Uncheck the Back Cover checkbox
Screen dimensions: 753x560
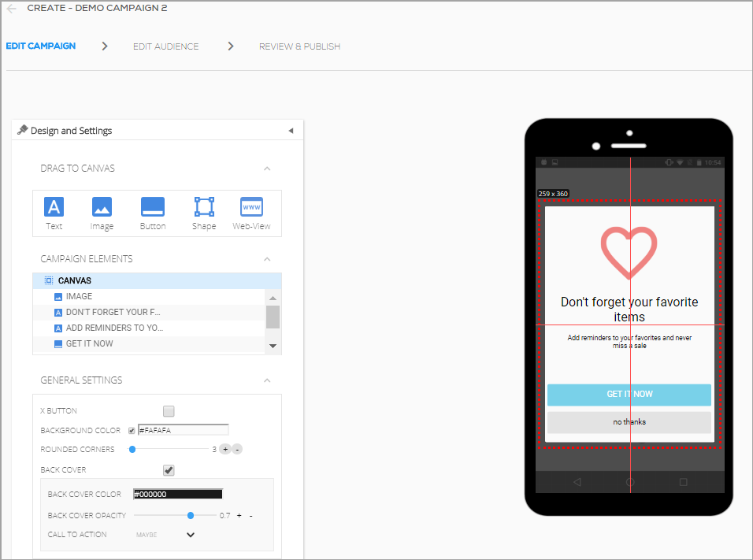169,470
